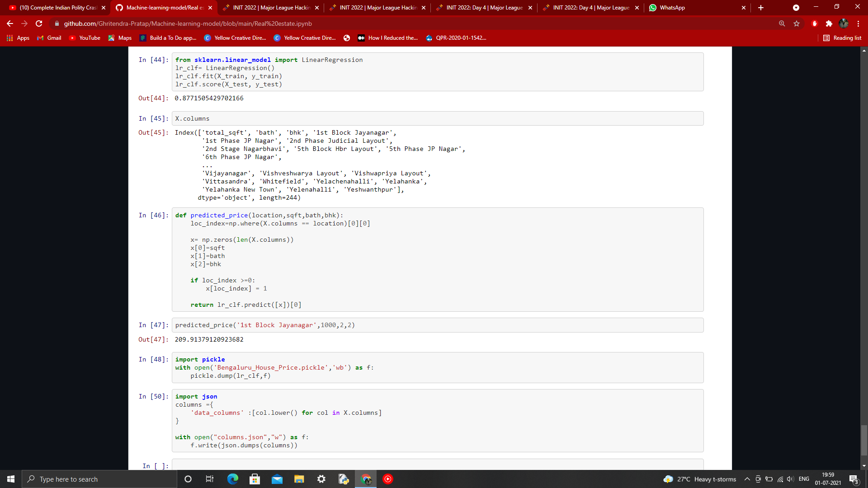Expand the tab search dropdown arrow
This screenshot has height=488, width=868.
(796, 8)
